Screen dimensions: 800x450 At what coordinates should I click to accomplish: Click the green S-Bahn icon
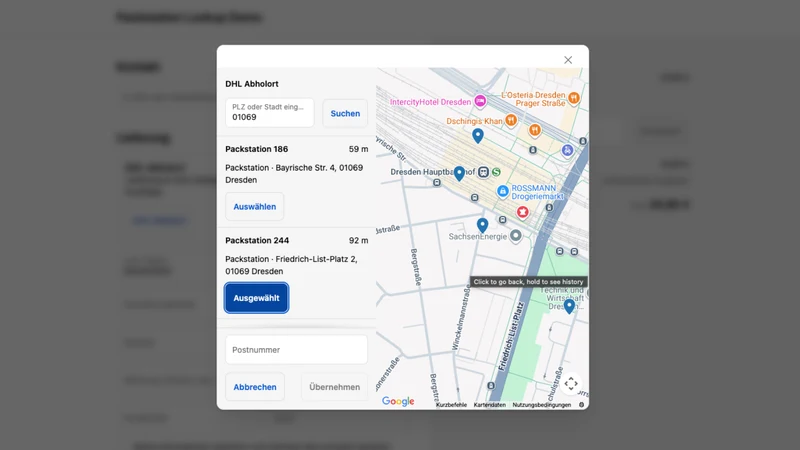point(496,172)
